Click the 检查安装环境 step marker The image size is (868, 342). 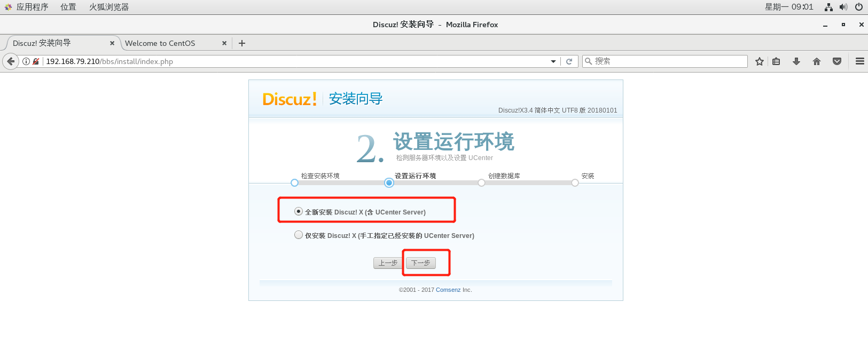click(294, 182)
